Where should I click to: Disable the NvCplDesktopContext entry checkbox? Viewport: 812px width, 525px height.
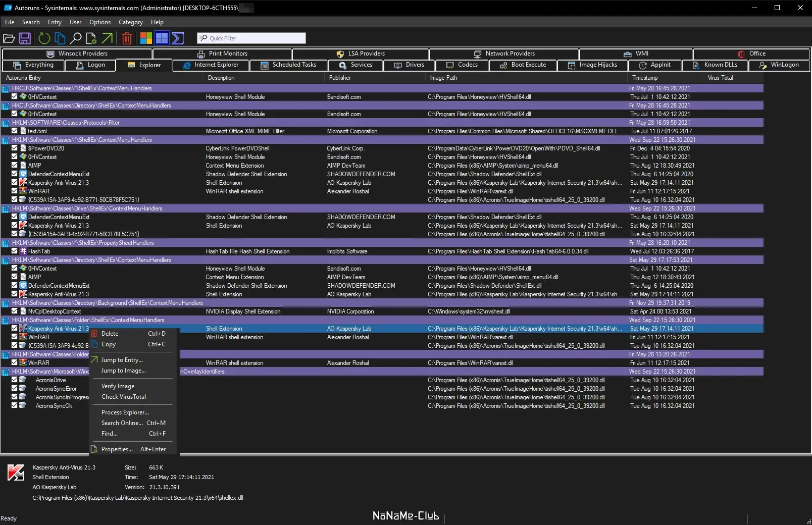[15, 311]
